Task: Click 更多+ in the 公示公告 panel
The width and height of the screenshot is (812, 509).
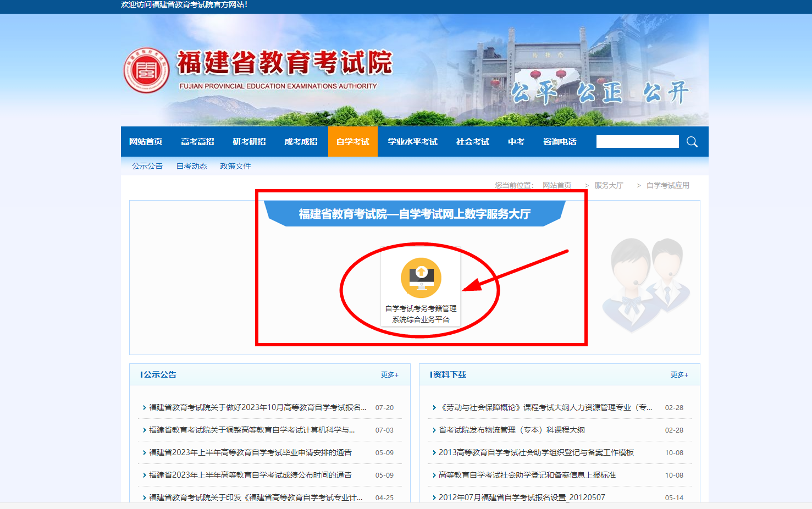Action: coord(390,375)
